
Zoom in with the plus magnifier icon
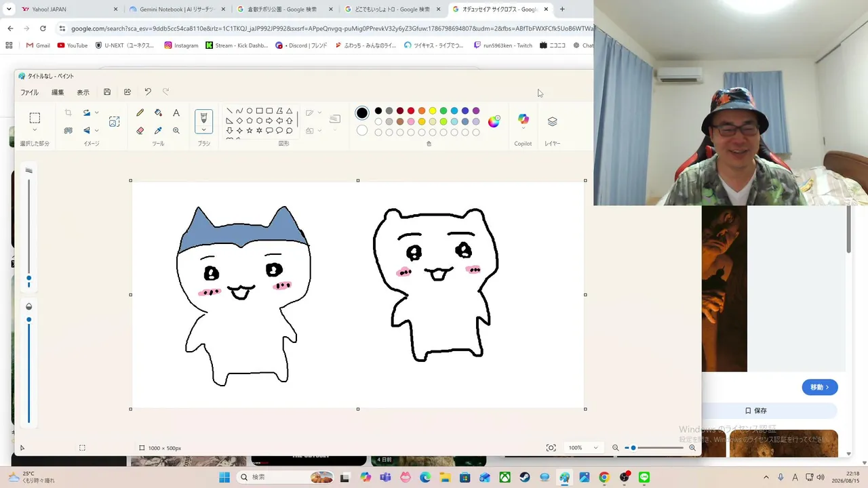(692, 448)
